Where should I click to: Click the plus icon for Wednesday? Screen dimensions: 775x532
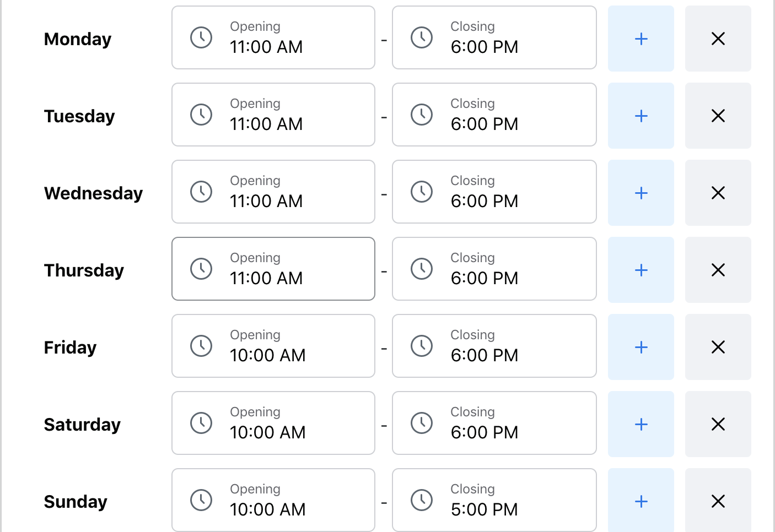[641, 193]
